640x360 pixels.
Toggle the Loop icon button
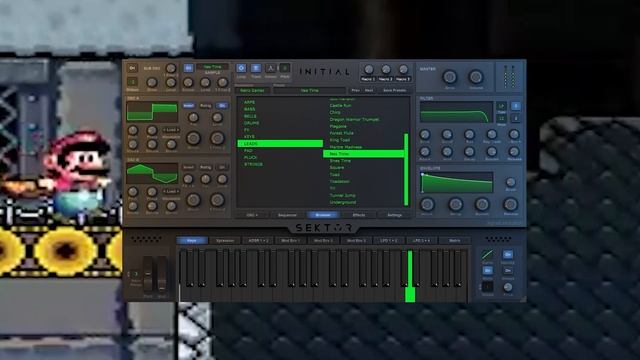click(x=241, y=68)
